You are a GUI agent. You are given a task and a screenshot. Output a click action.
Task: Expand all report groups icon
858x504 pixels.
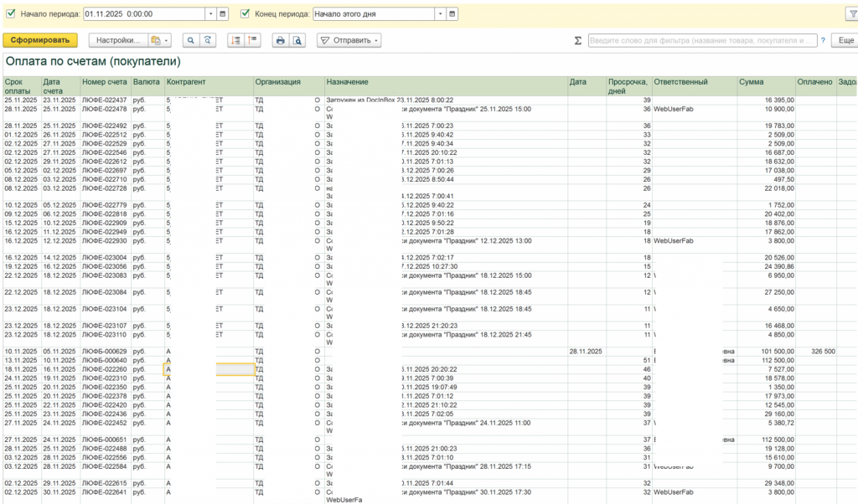[x=235, y=40]
